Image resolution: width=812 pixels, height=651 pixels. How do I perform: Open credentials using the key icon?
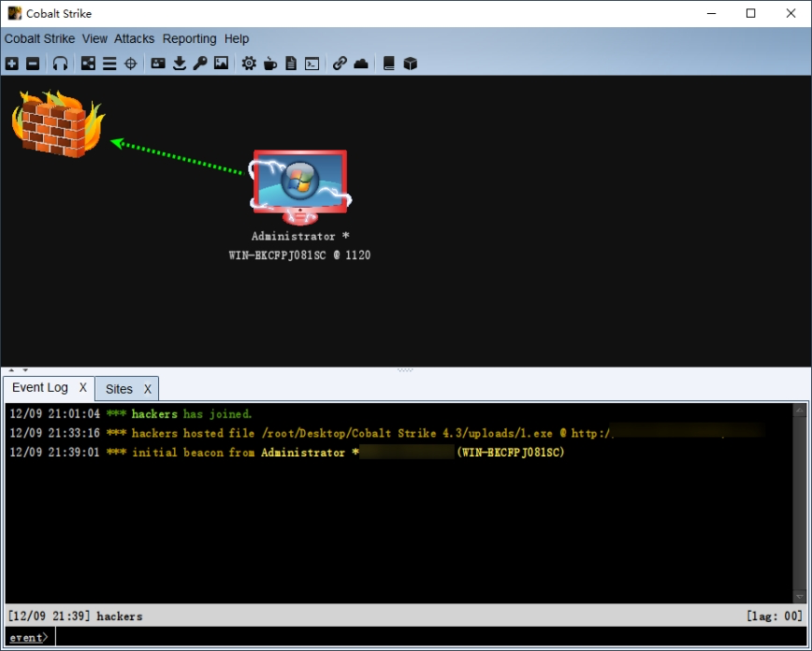tap(200, 64)
